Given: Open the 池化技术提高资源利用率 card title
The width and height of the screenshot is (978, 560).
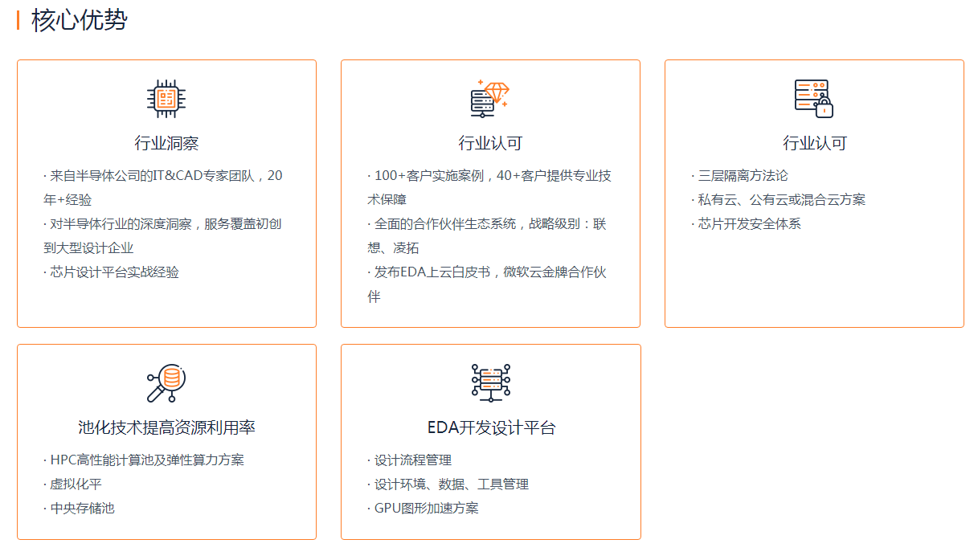Looking at the screenshot, I should [166, 427].
